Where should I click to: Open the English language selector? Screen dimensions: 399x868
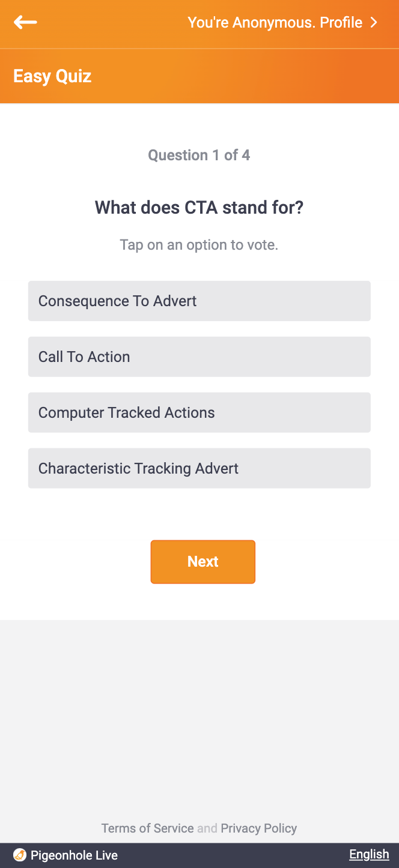click(369, 854)
